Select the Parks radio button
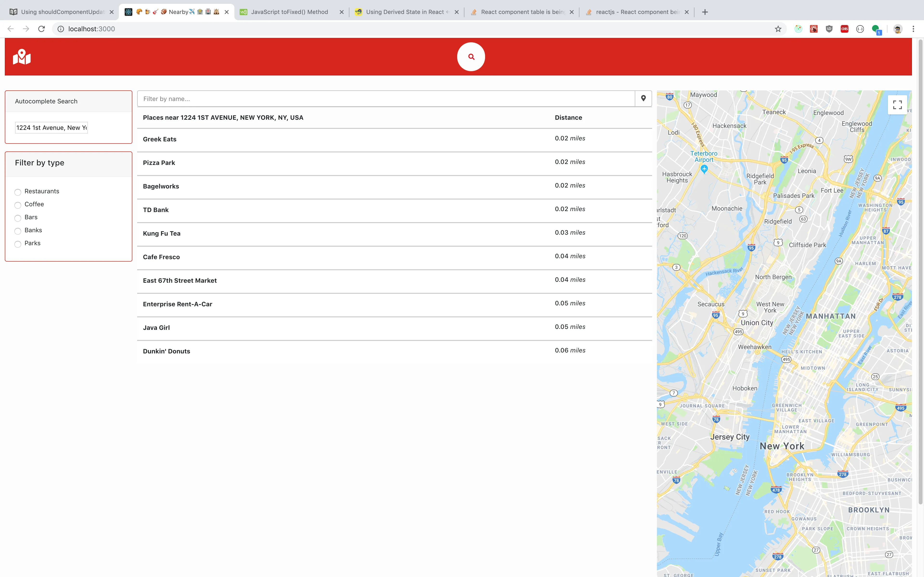The width and height of the screenshot is (924, 577). 18,244
